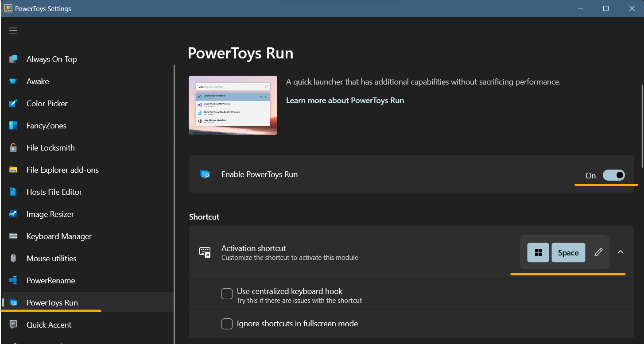This screenshot has width=644, height=344.
Task: Navigate to Hosts File Editor
Action: click(54, 192)
